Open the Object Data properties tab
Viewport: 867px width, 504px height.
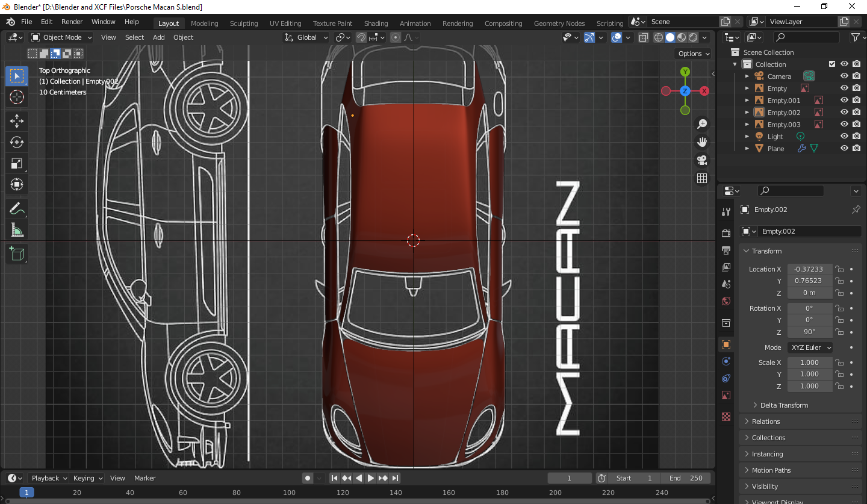click(x=726, y=395)
